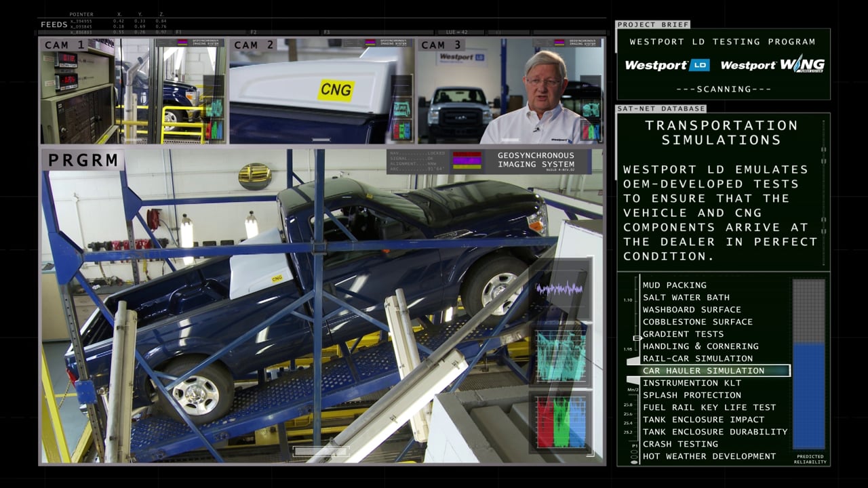This screenshot has height=488, width=868.
Task: Select TANK ENCLOSURE DURABILITY entry
Action: point(715,432)
